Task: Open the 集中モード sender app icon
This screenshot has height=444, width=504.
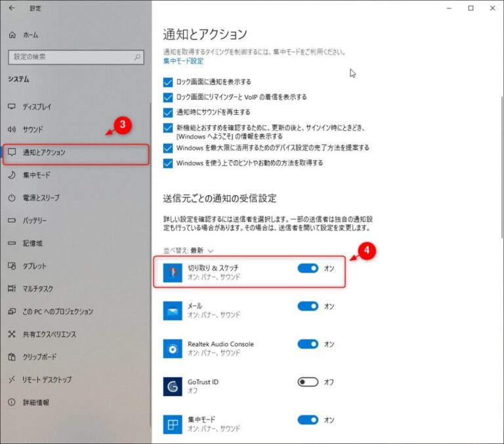Action: tap(173, 425)
